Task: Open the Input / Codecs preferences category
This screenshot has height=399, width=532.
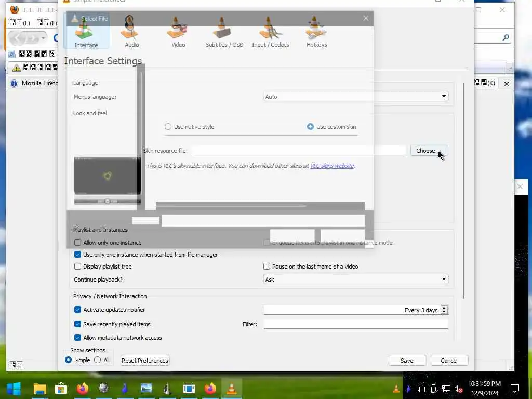Action: tap(270, 33)
